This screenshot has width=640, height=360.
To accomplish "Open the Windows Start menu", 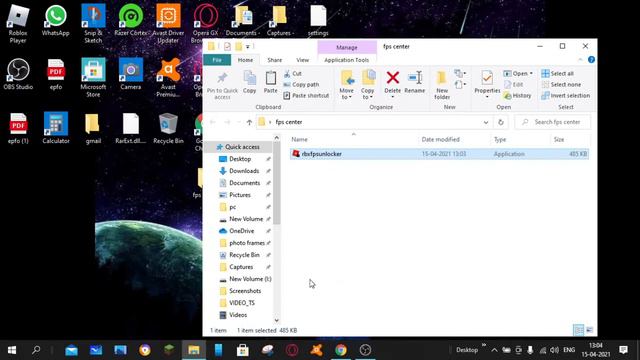I will point(12,350).
